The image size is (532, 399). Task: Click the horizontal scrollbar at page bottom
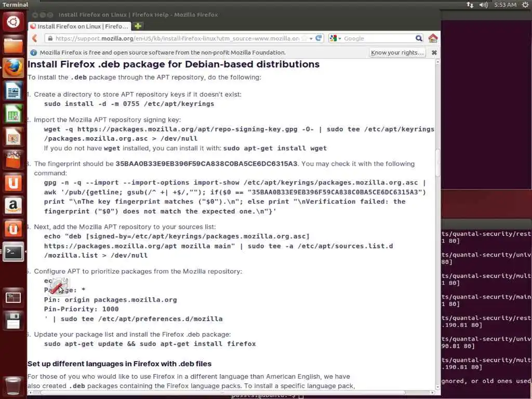(x=222, y=393)
